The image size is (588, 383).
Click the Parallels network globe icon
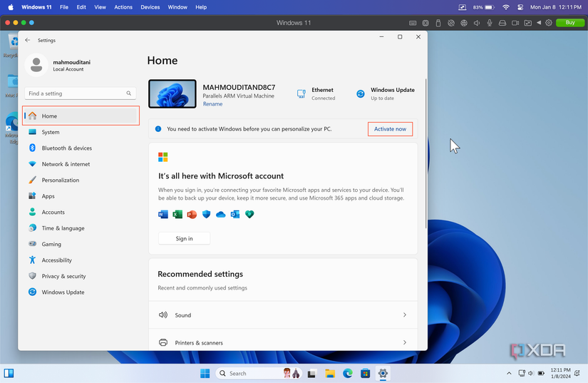(464, 23)
